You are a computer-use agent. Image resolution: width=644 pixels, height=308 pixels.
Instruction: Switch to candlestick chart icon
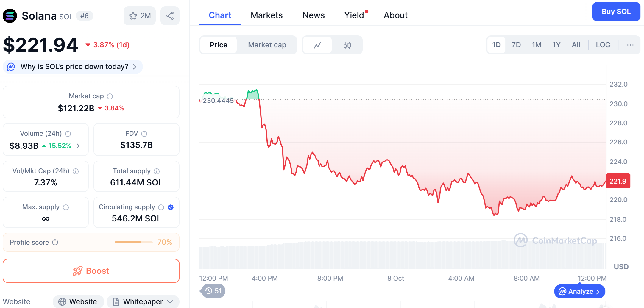(x=347, y=45)
